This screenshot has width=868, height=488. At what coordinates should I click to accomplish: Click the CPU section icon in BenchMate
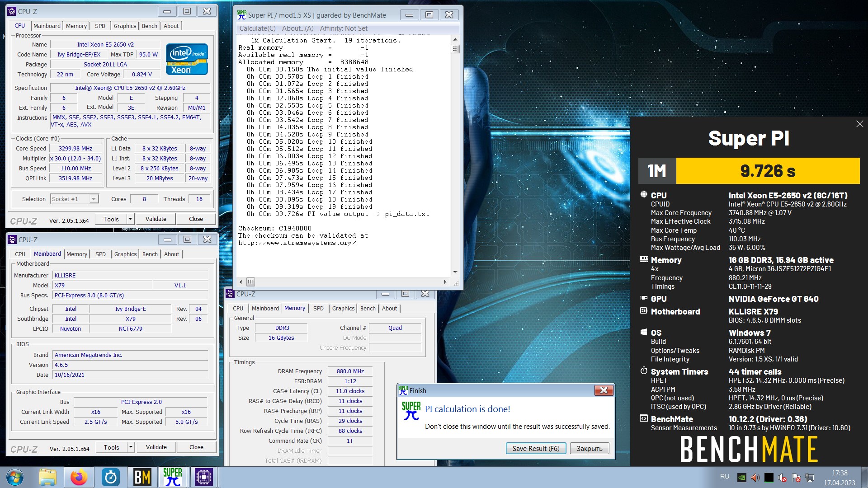click(x=644, y=195)
